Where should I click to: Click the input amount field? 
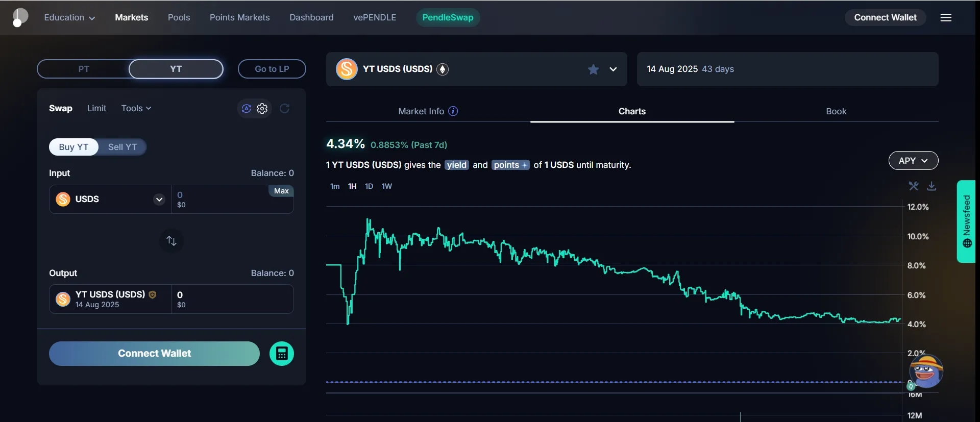[x=233, y=199]
